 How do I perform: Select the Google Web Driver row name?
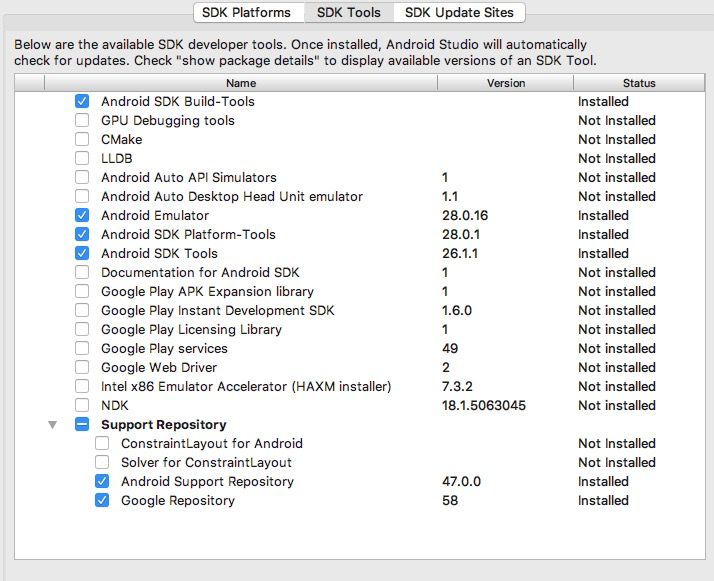159,367
